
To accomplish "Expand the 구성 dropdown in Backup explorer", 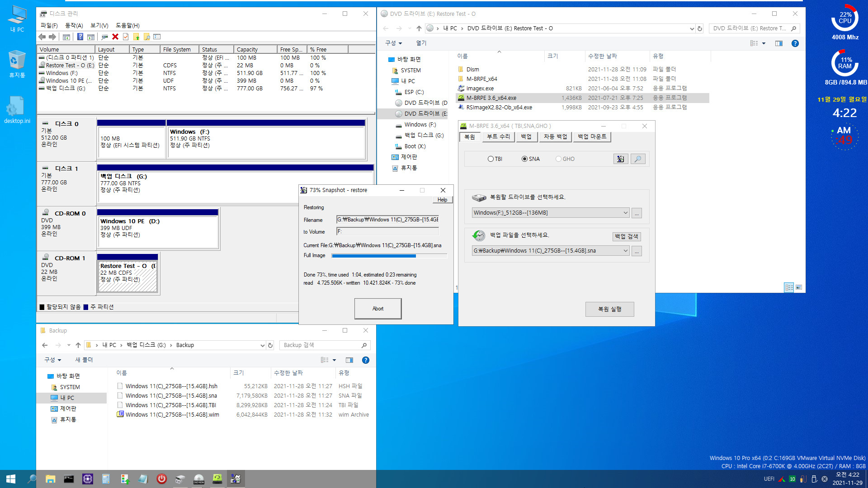I will tap(52, 360).
